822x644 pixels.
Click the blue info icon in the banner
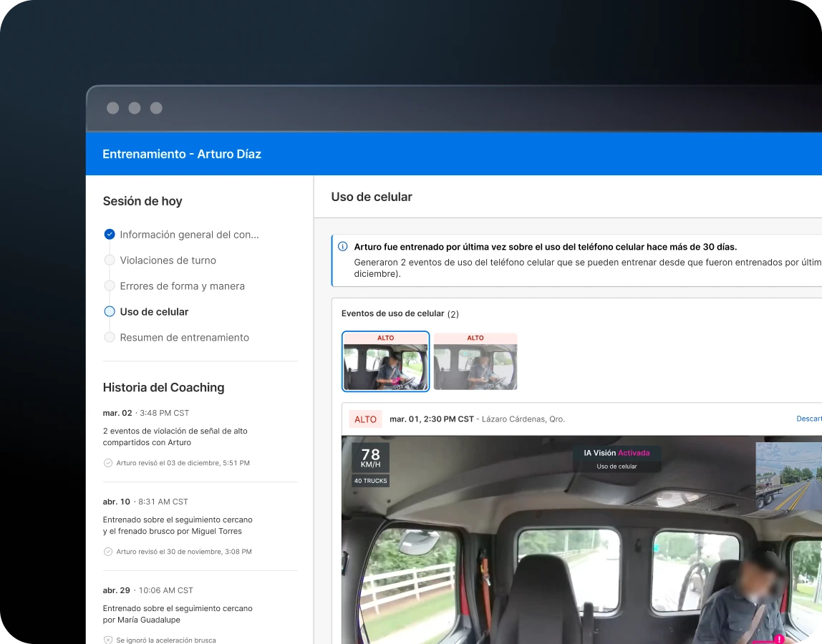click(x=343, y=247)
